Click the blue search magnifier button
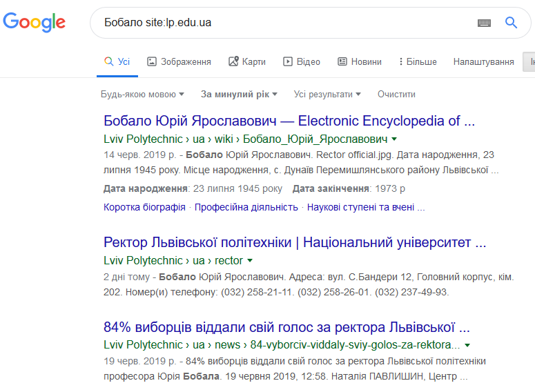535x392 pixels. coord(511,23)
